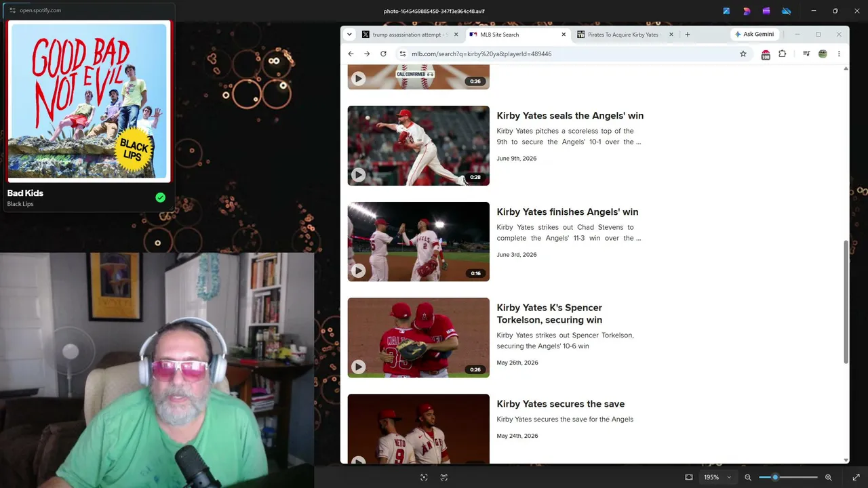This screenshot has height=488, width=868.
Task: Open a new browser tab
Action: [688, 35]
